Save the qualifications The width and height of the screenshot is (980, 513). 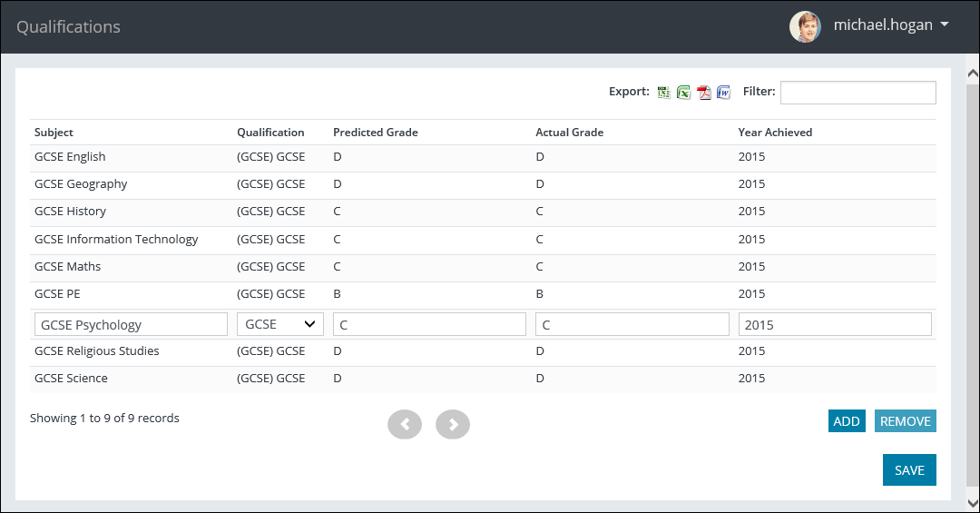click(x=909, y=470)
